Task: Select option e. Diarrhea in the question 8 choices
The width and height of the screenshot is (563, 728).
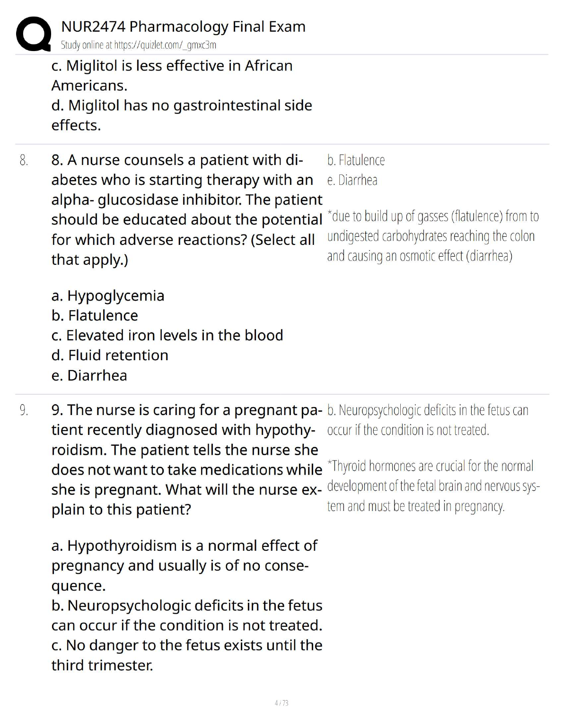Action: (89, 375)
